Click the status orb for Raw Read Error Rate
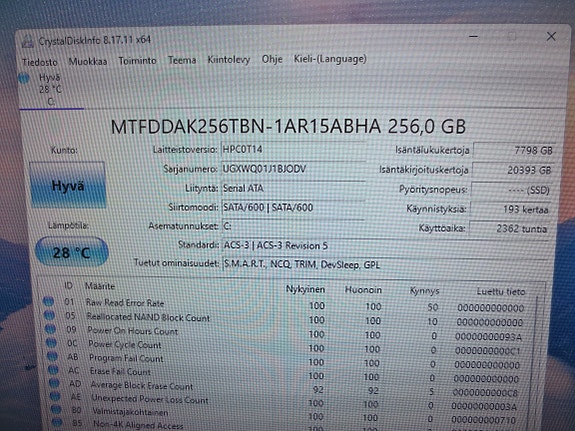This screenshot has width=575, height=431. click(48, 302)
